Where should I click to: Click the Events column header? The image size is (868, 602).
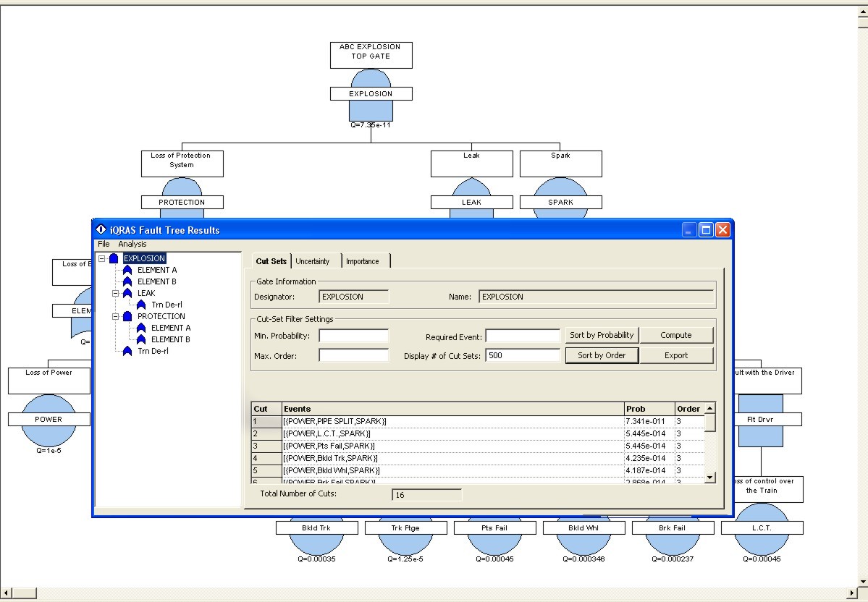(452, 409)
